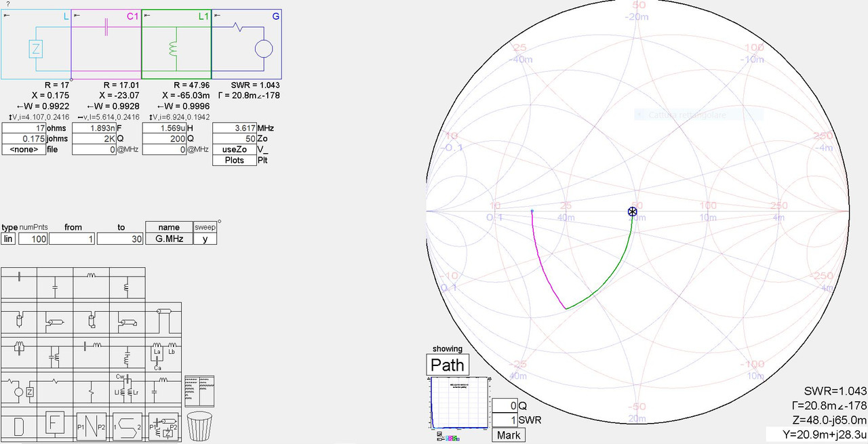This screenshot has width=868, height=444.
Task: Edit the 50 Zo impedance field
Action: (234, 138)
